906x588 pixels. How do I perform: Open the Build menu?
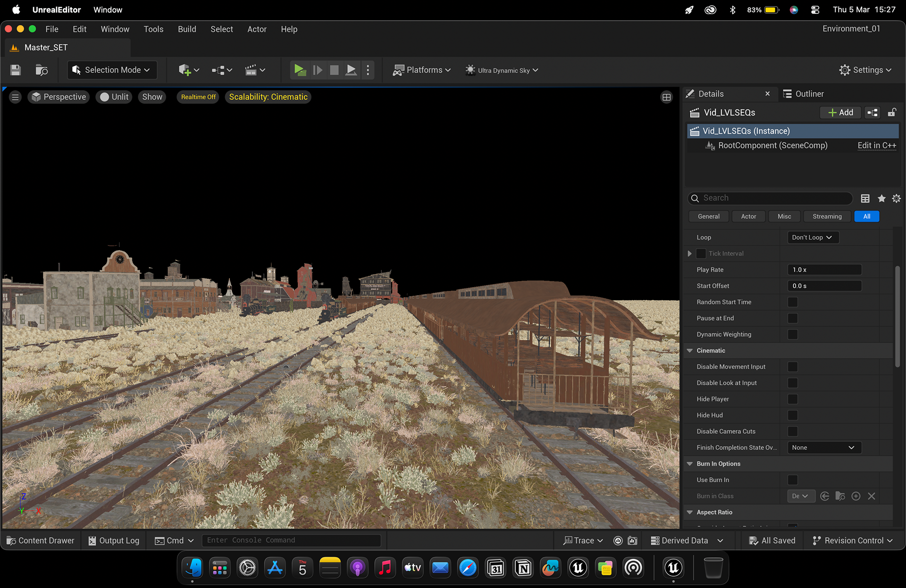click(x=187, y=29)
